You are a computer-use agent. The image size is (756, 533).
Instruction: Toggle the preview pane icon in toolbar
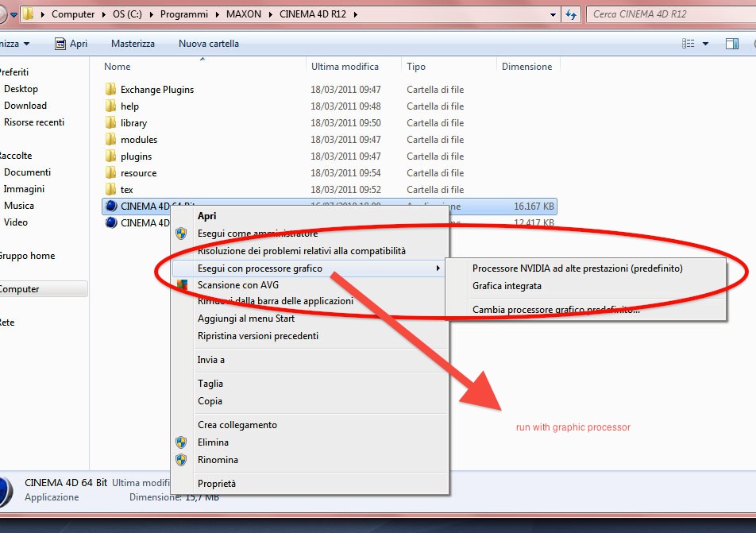click(x=732, y=44)
